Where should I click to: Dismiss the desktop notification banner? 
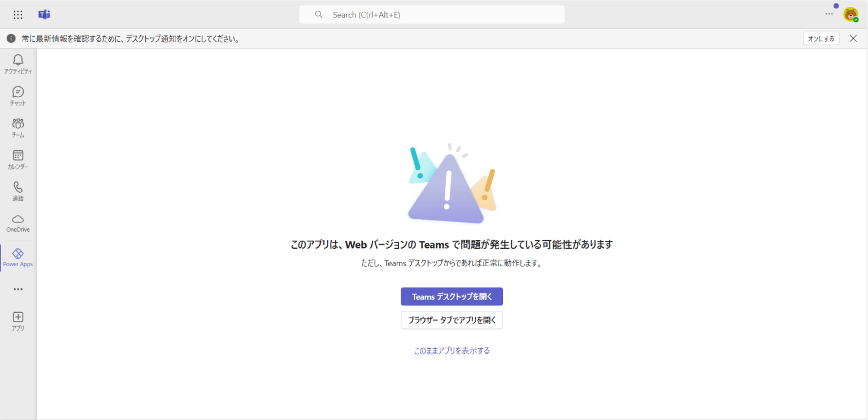click(x=853, y=38)
